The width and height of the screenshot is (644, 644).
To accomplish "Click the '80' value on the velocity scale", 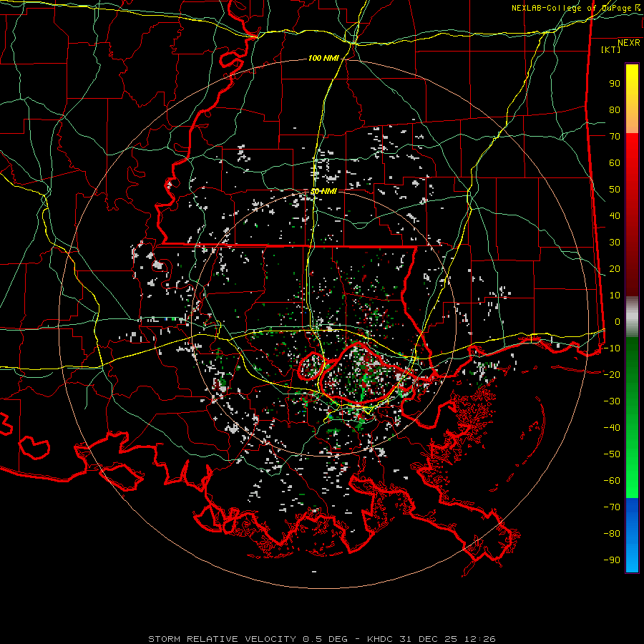I will pyautogui.click(x=615, y=110).
